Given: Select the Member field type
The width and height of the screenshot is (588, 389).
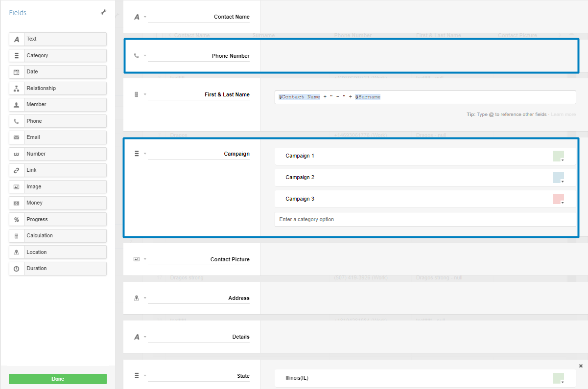Looking at the screenshot, I should point(58,105).
